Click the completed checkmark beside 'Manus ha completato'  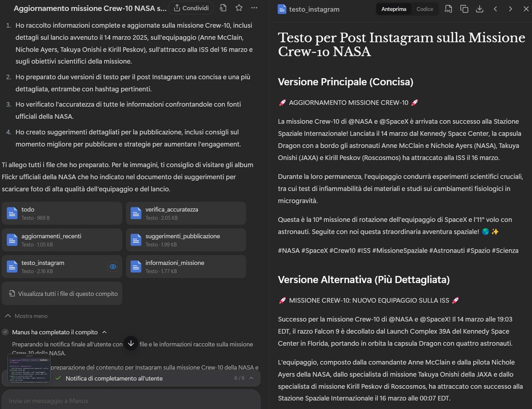pyautogui.click(x=5, y=332)
